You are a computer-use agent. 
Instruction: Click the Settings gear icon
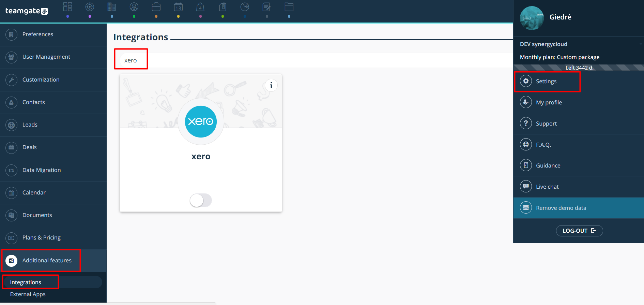(526, 81)
